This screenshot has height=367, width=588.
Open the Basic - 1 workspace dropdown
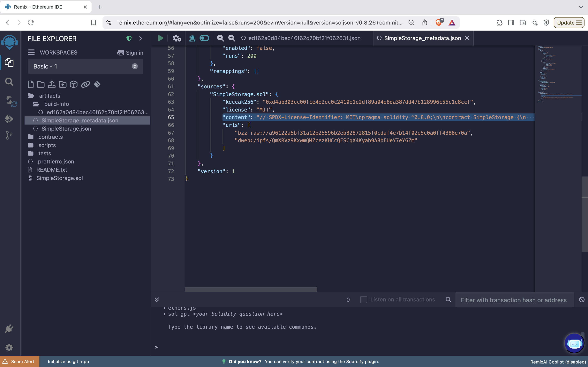click(85, 67)
